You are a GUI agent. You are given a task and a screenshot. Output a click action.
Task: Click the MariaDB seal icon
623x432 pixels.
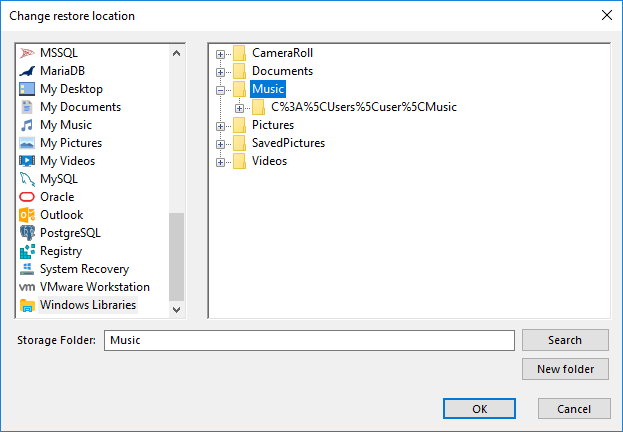click(27, 71)
